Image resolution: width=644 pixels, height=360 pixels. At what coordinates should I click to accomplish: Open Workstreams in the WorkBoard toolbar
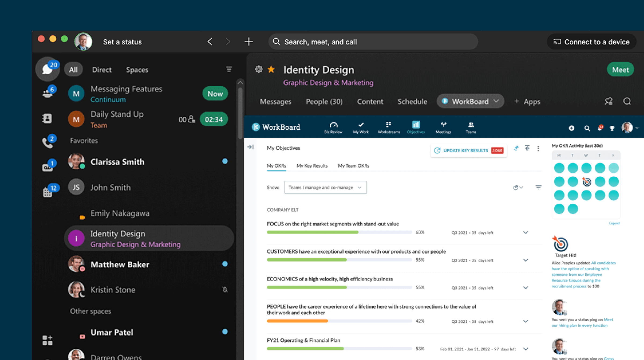point(389,126)
